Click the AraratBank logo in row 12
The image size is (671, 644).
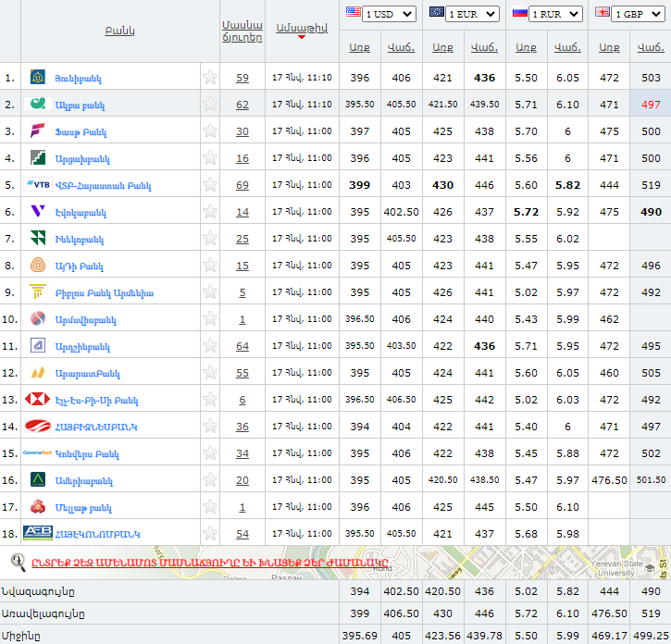38,372
